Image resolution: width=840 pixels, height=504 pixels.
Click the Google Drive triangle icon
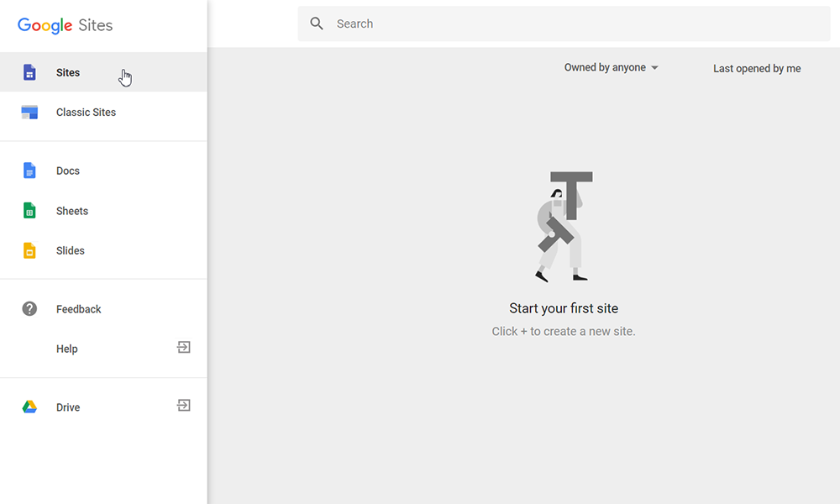(x=29, y=407)
